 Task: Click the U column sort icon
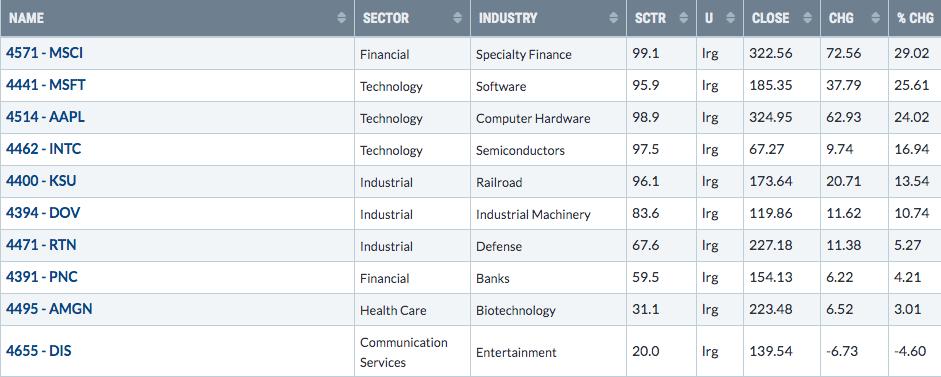tap(730, 18)
